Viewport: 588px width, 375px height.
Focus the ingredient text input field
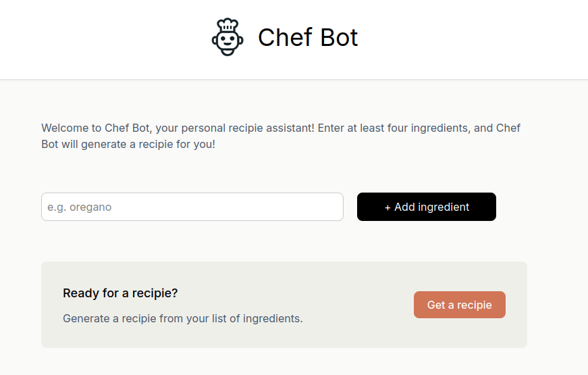click(192, 207)
